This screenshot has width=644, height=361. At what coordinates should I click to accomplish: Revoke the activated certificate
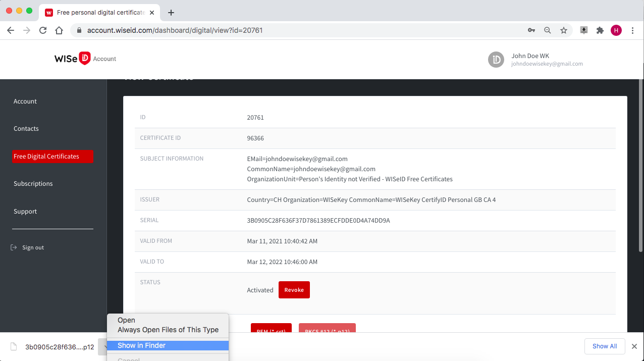coord(294,290)
